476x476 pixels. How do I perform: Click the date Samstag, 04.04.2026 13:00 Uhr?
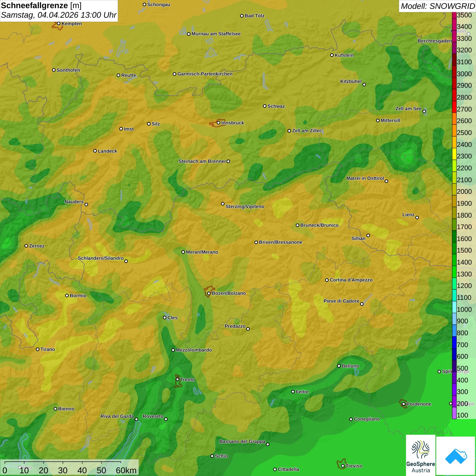[58, 15]
